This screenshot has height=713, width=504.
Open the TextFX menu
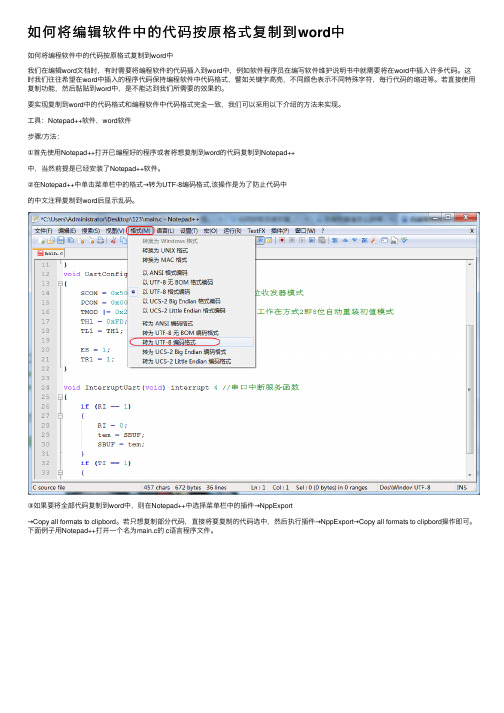(x=256, y=231)
